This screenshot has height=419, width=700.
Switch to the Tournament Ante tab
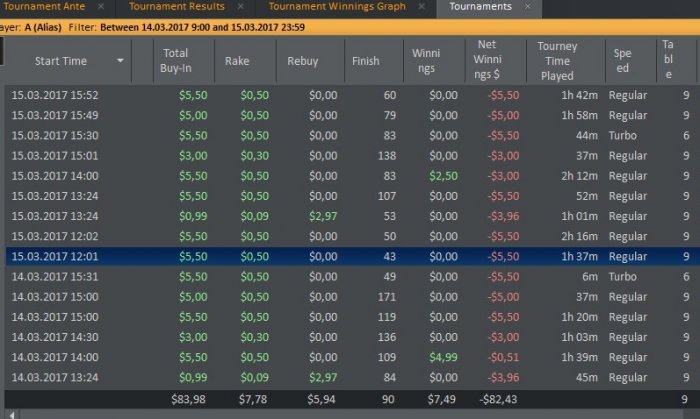click(x=45, y=7)
